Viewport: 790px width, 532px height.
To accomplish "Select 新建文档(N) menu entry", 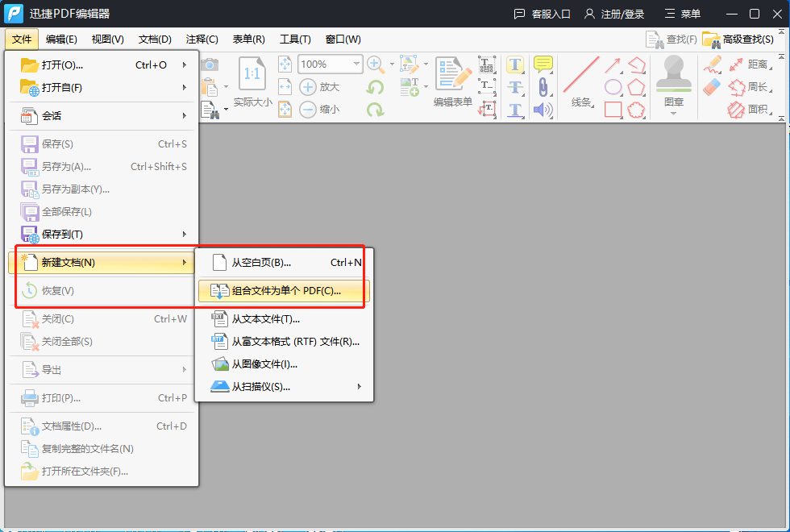I will 102,263.
